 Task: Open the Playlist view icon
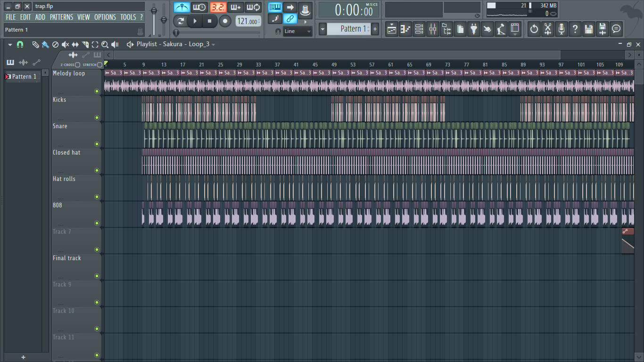coord(392,29)
